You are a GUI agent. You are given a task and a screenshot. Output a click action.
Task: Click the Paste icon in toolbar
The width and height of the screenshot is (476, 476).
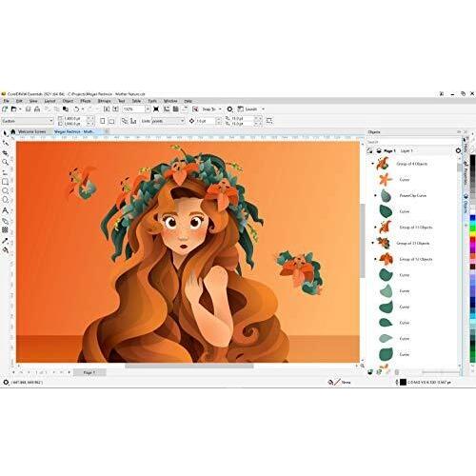coord(66,109)
